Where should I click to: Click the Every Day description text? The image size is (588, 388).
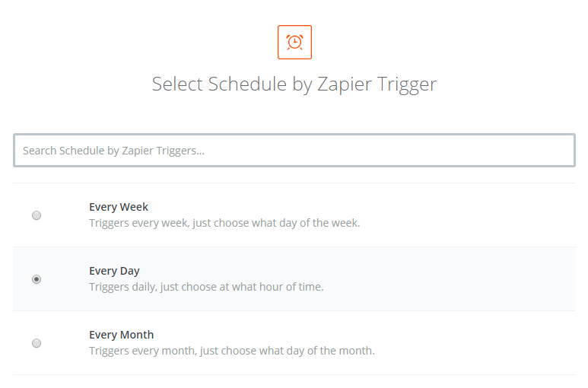(x=206, y=287)
